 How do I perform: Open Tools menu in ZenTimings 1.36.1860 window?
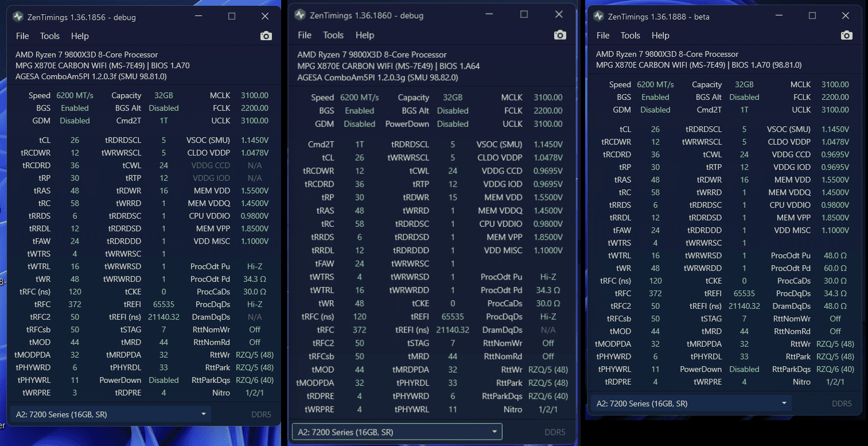tap(333, 35)
